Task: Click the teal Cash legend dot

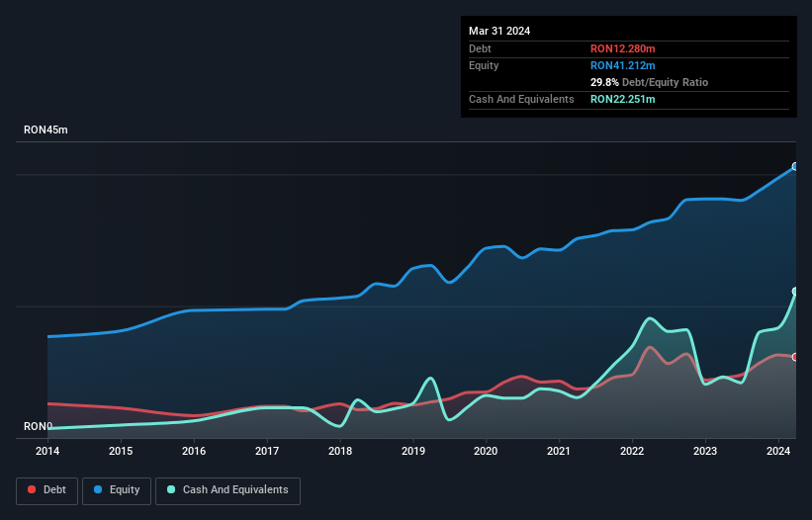Action: coord(171,489)
